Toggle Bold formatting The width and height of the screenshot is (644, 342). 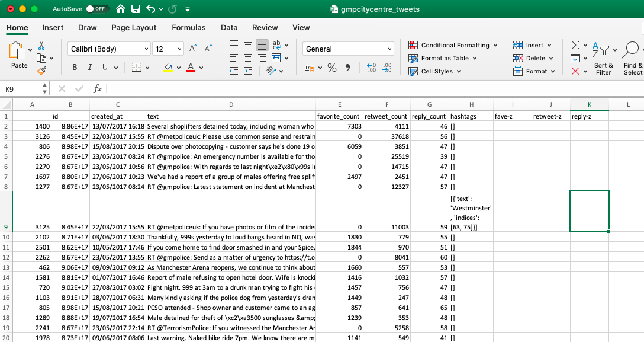pos(75,68)
